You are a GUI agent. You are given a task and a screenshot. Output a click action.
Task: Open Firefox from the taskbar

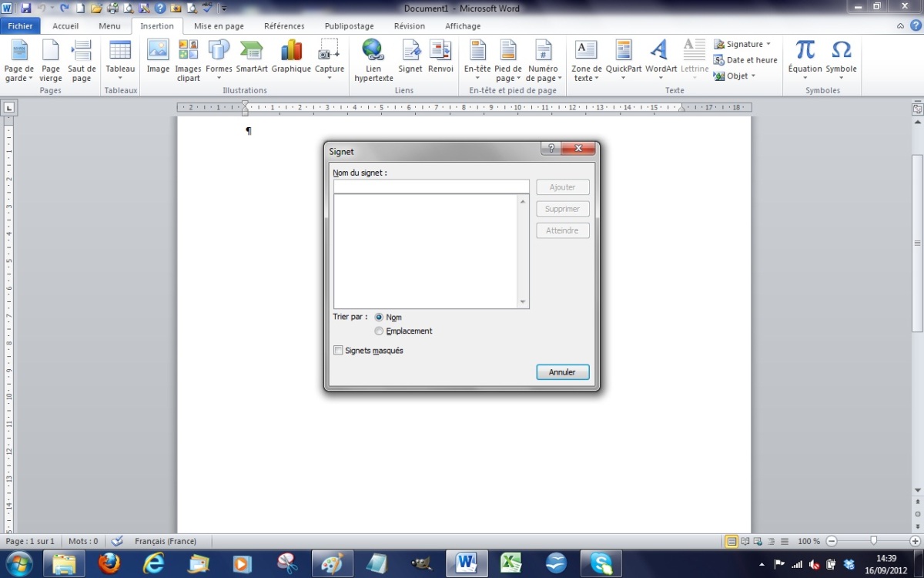109,563
